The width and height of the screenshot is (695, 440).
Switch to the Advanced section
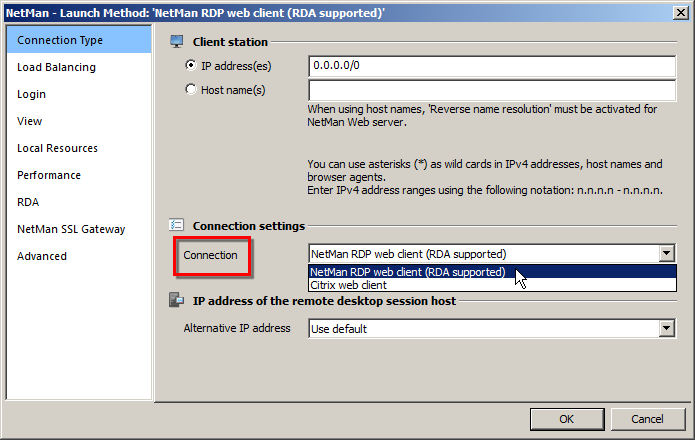pyautogui.click(x=42, y=256)
